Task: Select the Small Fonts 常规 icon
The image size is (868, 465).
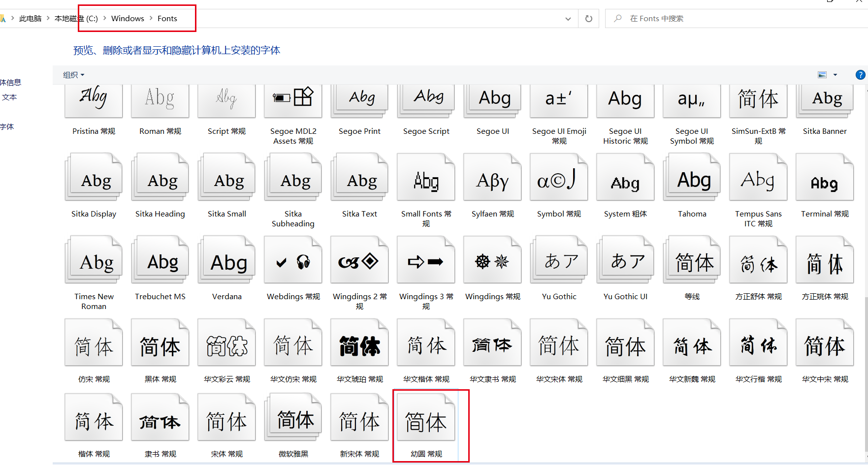Action: tap(426, 177)
